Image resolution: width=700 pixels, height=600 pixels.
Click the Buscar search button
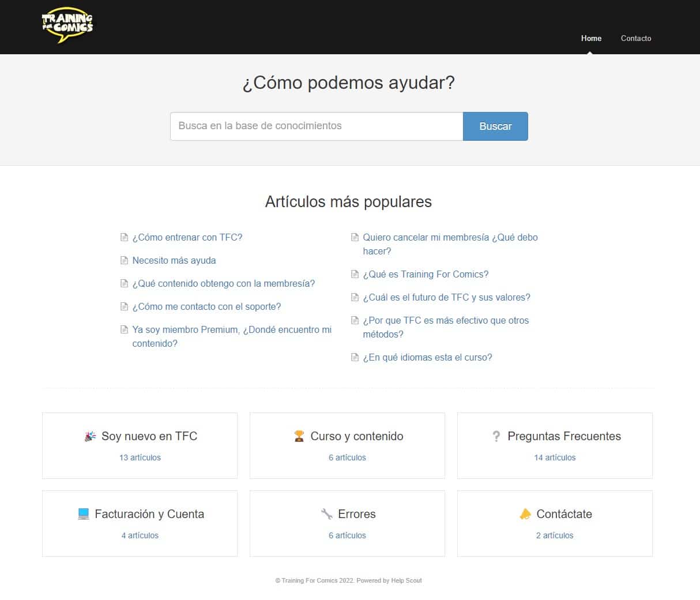point(495,126)
